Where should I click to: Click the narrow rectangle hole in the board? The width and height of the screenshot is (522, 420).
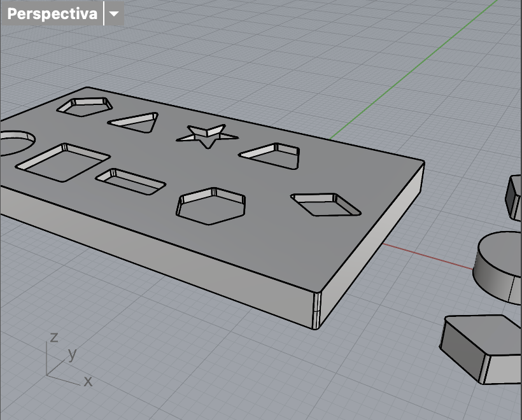[x=130, y=181]
